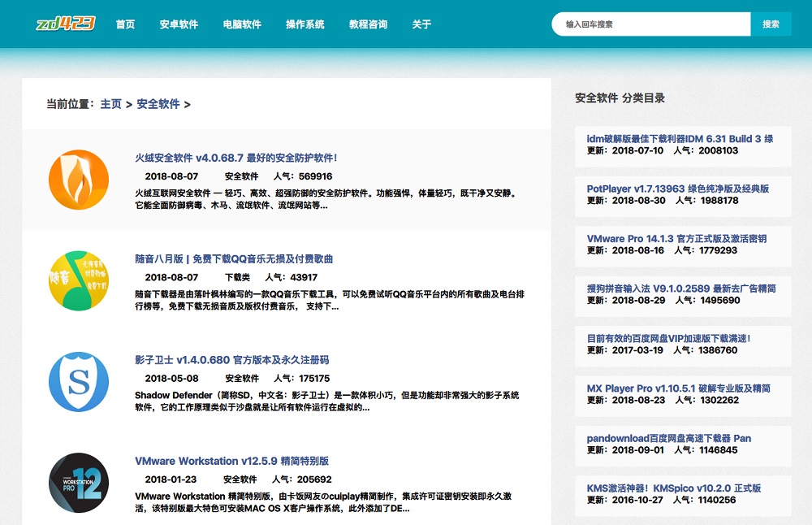Focus the 输入回车搜索 search field
Image resolution: width=812 pixels, height=525 pixels.
click(x=651, y=24)
